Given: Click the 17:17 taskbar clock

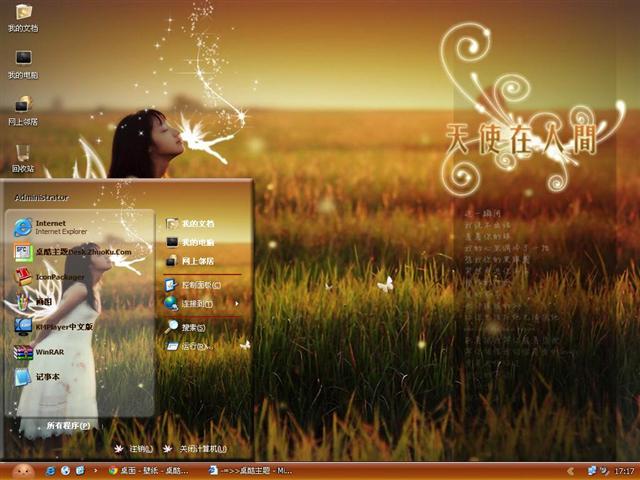Looking at the screenshot, I should [x=624, y=471].
